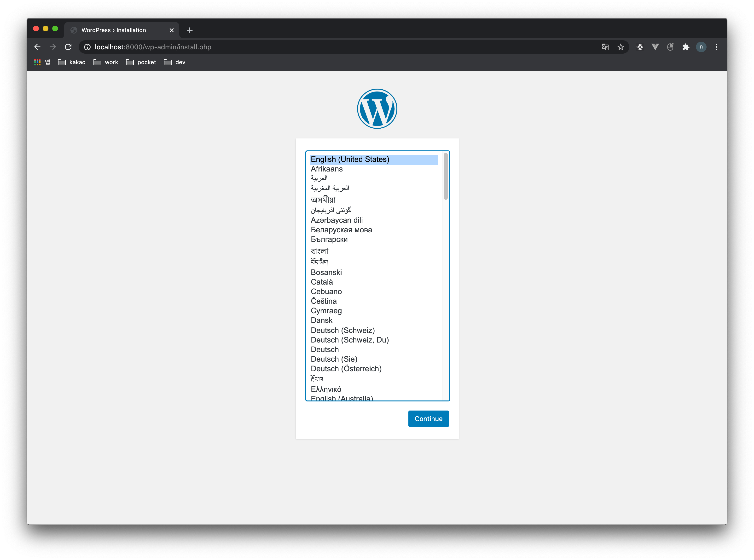Screen dimensions: 754x560
Task: Open the Chrome profile avatar 'n'
Action: (x=701, y=47)
